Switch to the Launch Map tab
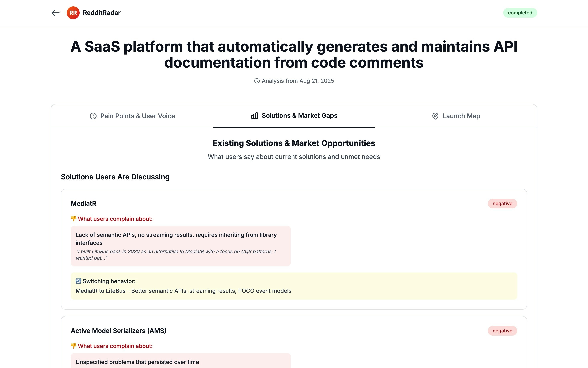The height and width of the screenshot is (368, 588). click(456, 116)
